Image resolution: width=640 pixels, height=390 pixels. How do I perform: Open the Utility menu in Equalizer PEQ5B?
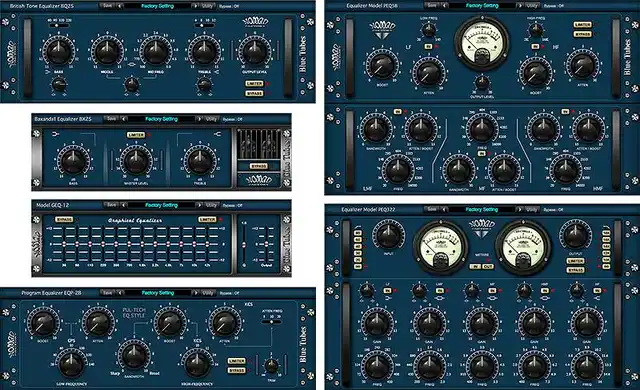click(531, 6)
